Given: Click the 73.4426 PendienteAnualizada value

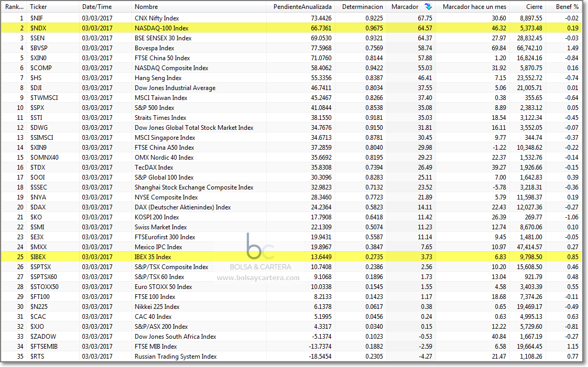Looking at the screenshot, I should (x=321, y=18).
